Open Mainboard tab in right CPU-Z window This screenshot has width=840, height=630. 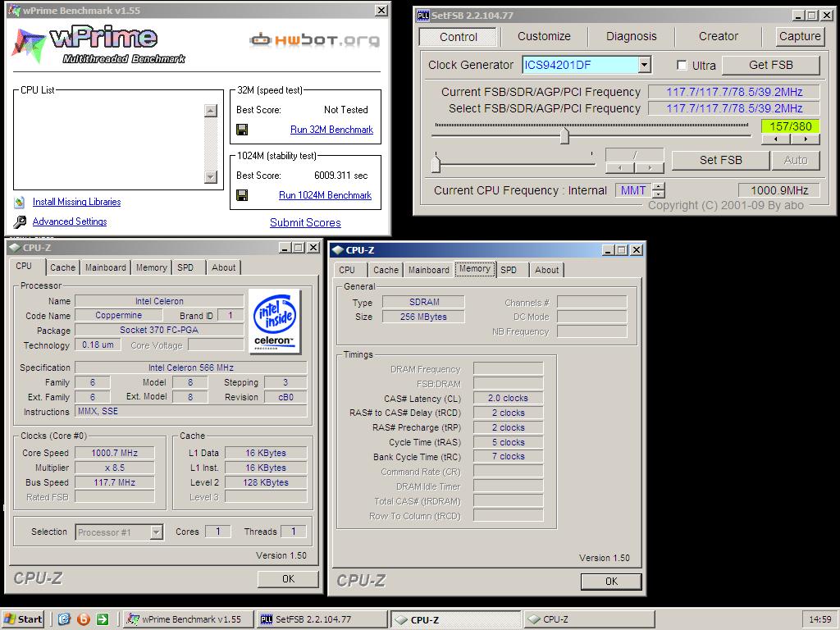[428, 270]
